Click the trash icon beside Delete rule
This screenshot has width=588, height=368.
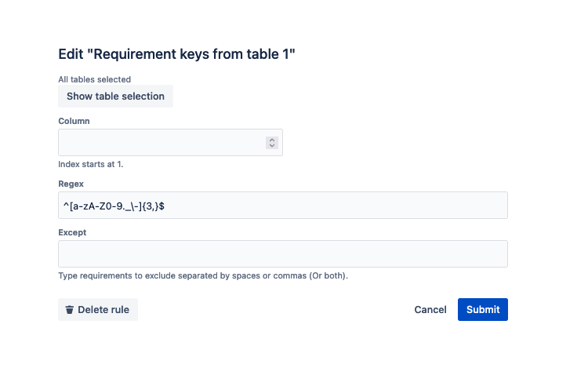[70, 310]
